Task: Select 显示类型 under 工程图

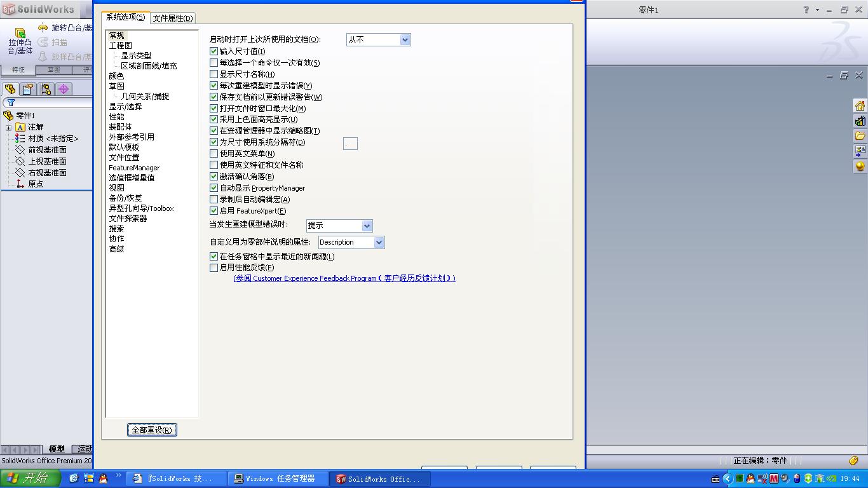Action: pos(136,56)
